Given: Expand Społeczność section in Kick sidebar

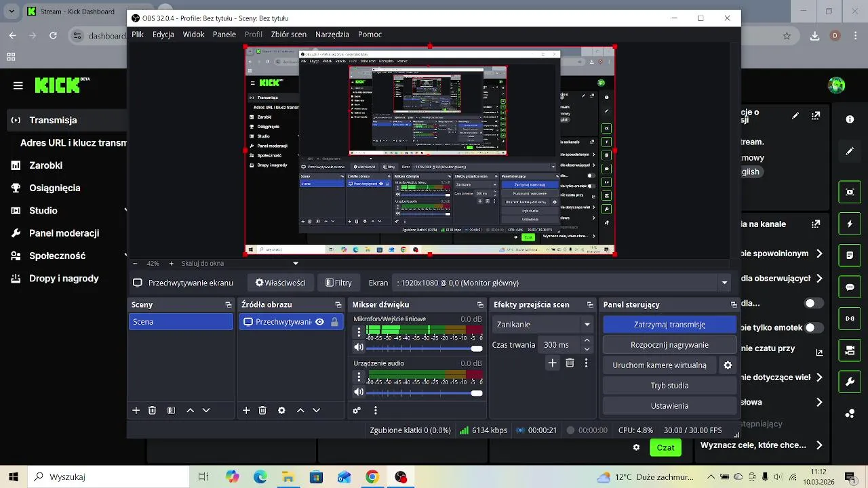Looking at the screenshot, I should (126, 256).
